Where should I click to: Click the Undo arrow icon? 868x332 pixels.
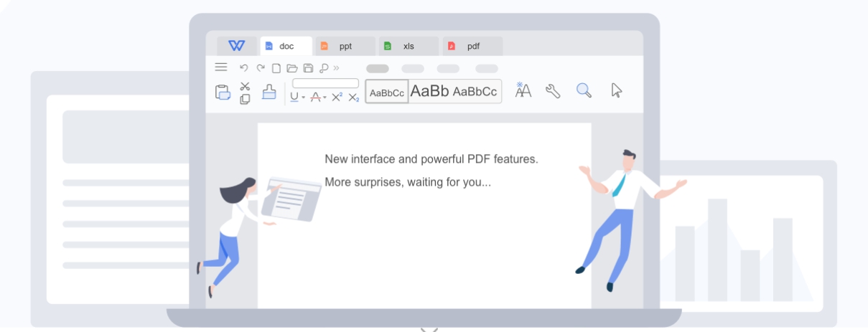point(243,68)
